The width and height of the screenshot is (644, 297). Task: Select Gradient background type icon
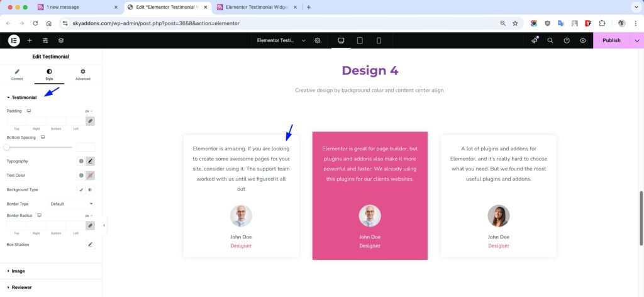(91, 190)
